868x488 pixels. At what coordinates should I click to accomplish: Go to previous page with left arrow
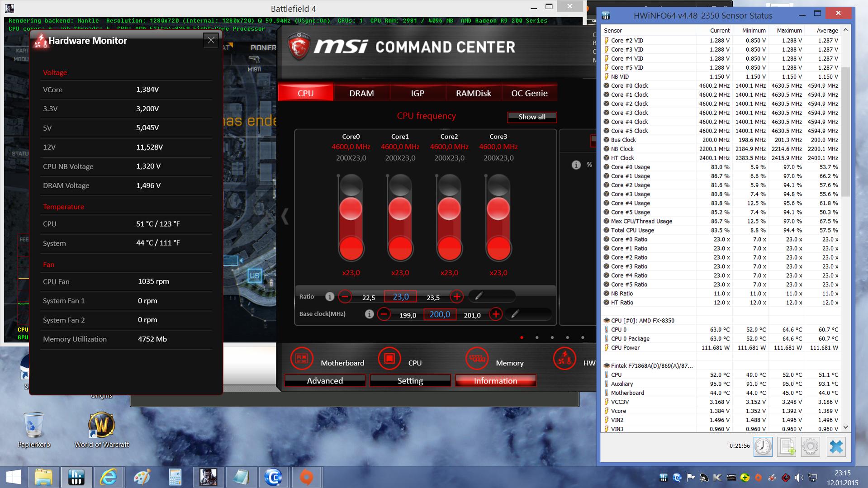click(x=285, y=216)
